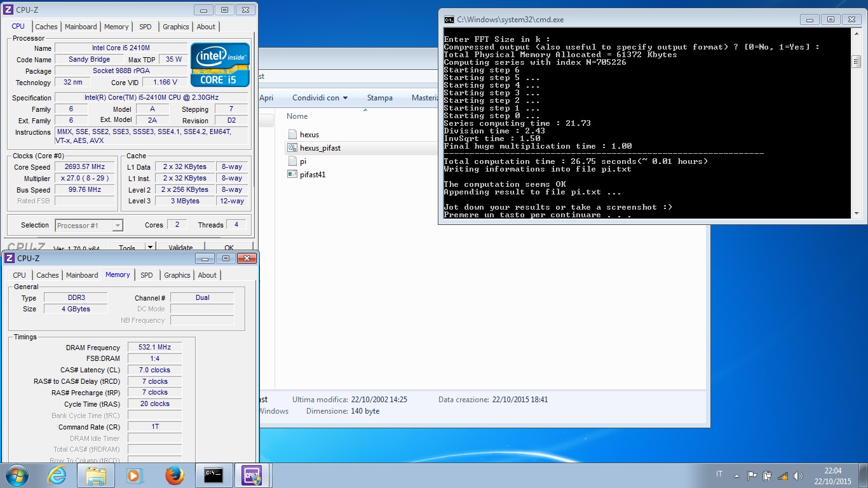Click Stampa in Explorer toolbar

click(x=380, y=98)
